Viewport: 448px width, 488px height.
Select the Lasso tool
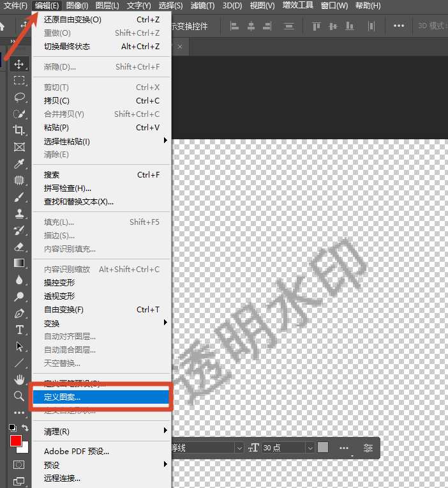[19, 97]
